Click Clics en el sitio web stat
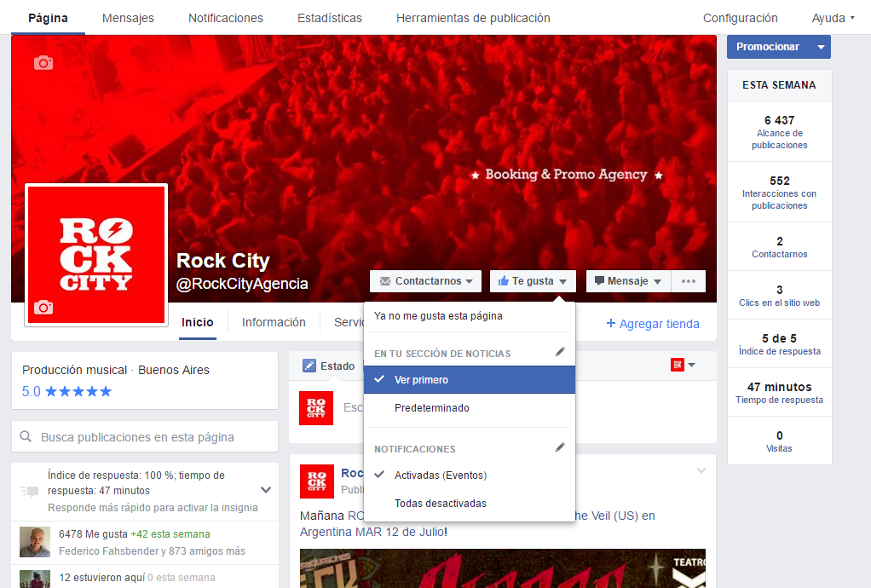The height and width of the screenshot is (588, 871). pyautogui.click(x=779, y=296)
